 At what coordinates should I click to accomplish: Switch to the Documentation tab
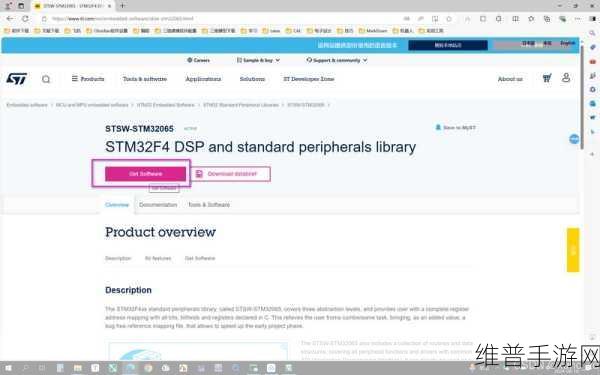click(158, 205)
